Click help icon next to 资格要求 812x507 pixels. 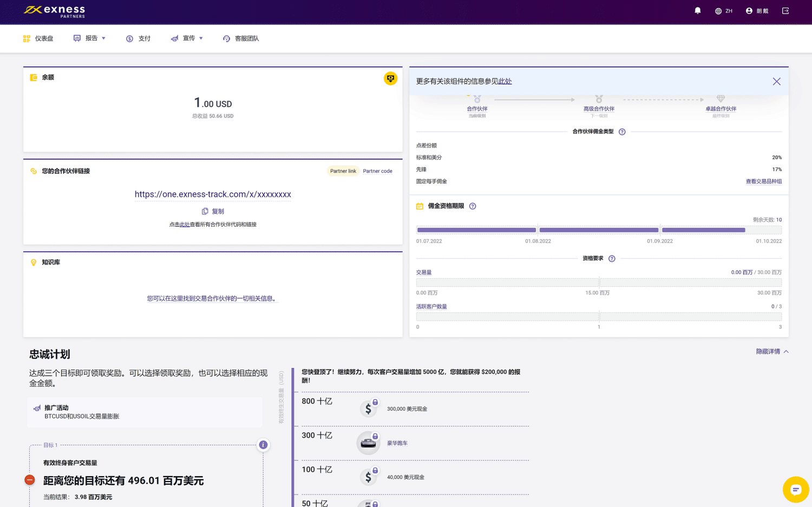[x=612, y=259]
